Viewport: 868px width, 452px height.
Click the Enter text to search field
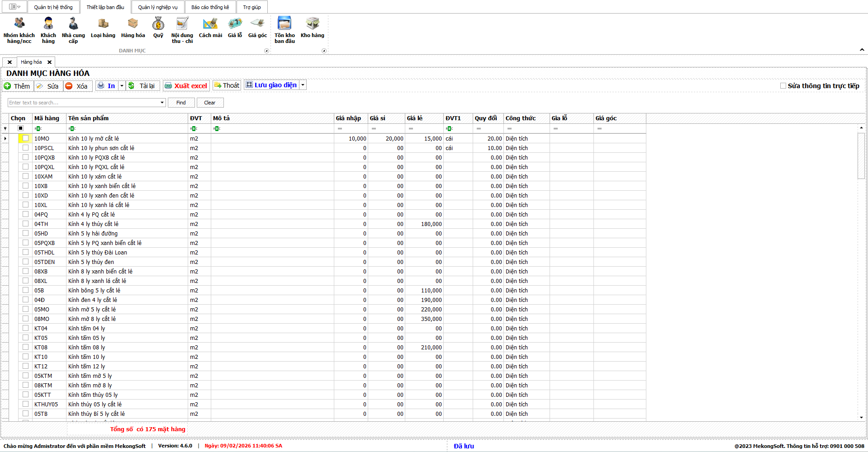pyautogui.click(x=84, y=103)
